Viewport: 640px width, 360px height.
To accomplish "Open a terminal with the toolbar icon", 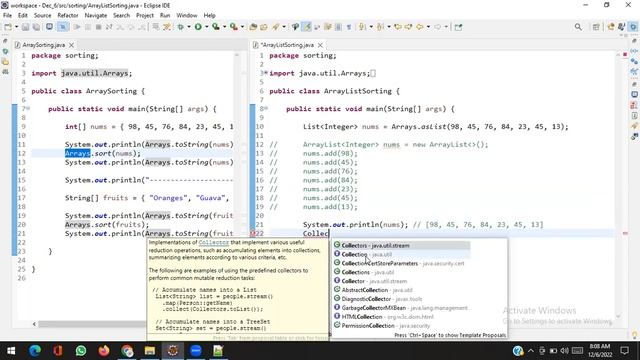I will point(49,27).
